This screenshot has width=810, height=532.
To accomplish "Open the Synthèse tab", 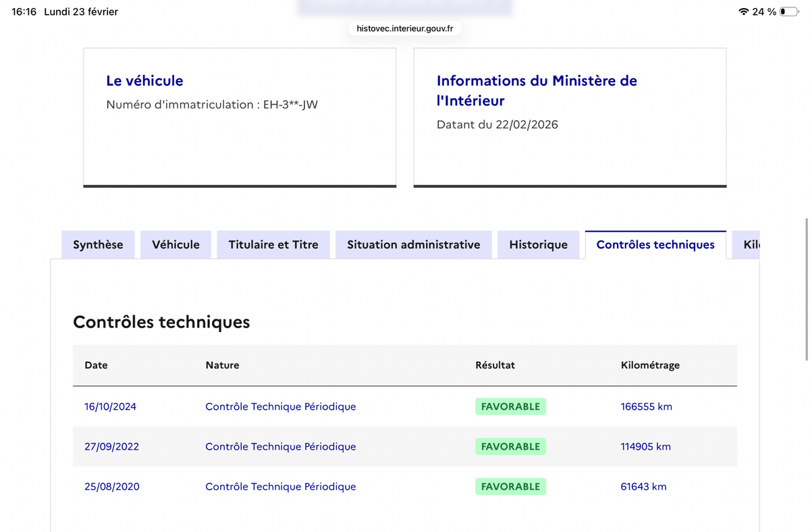I will pos(98,244).
